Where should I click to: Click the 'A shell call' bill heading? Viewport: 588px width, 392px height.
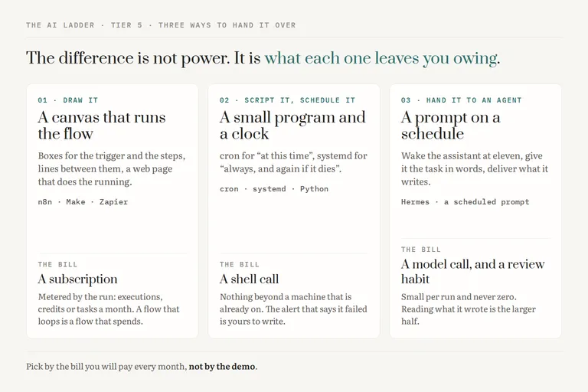[x=250, y=279]
